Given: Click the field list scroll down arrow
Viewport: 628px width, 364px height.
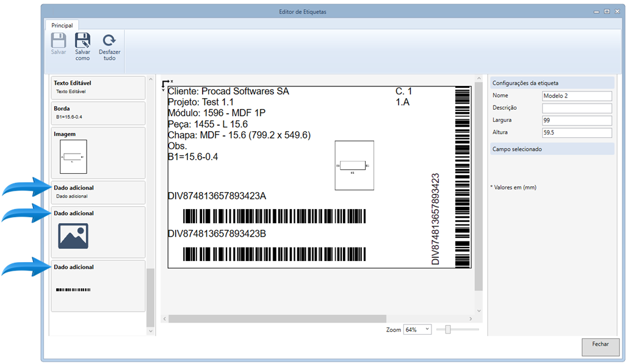Looking at the screenshot, I should pos(151,331).
